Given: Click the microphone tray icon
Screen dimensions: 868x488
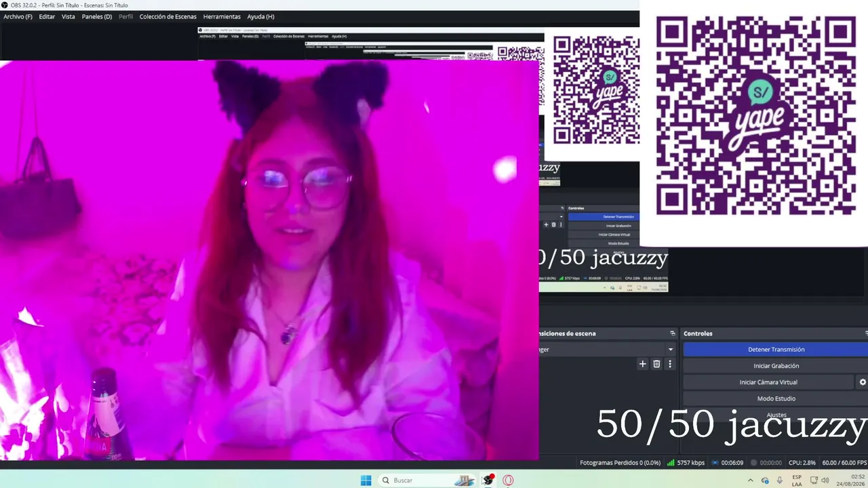Looking at the screenshot, I should [x=780, y=481].
